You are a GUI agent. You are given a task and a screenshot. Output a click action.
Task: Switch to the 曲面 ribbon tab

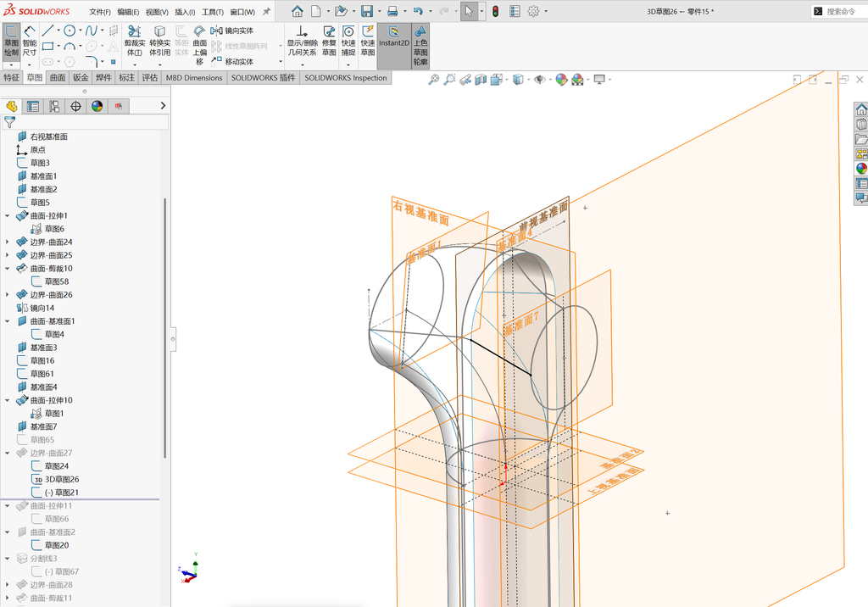point(58,77)
